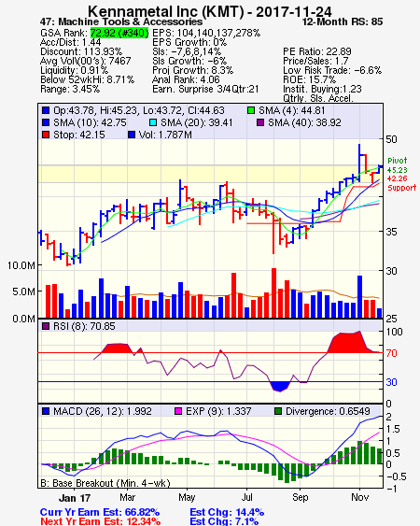
Task: Click the Est Chg: 7.1% text
Action: point(224,521)
